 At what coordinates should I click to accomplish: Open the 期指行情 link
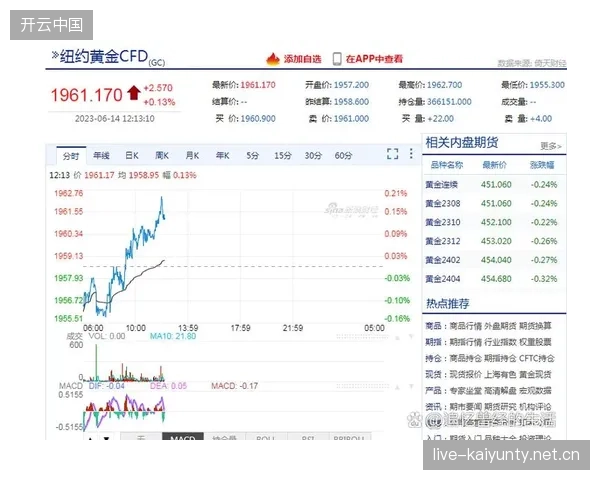tap(465, 342)
